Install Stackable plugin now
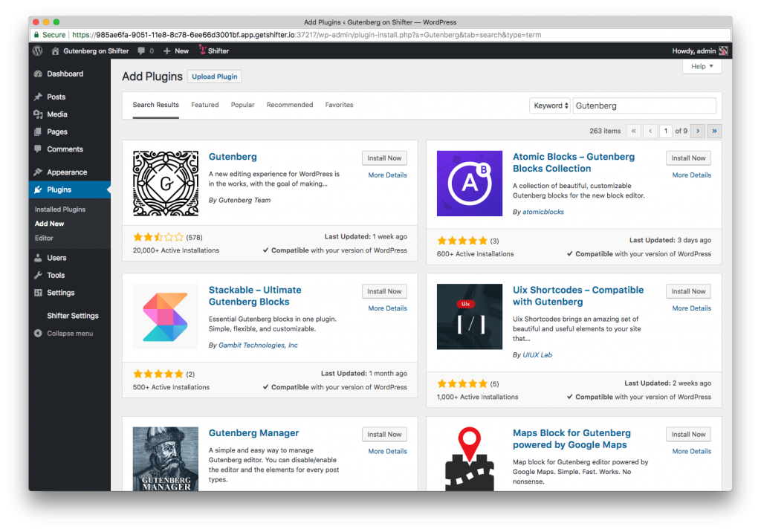 pyautogui.click(x=384, y=291)
